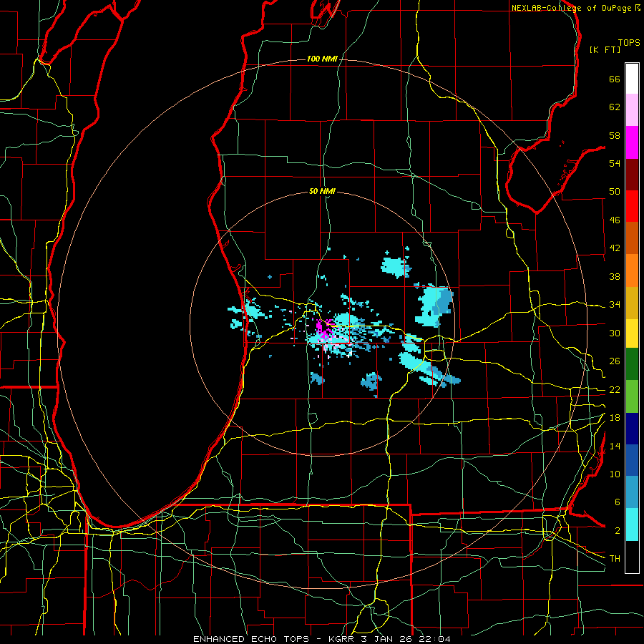Click legend value "66"
This screenshot has width=644, height=644.
click(615, 79)
